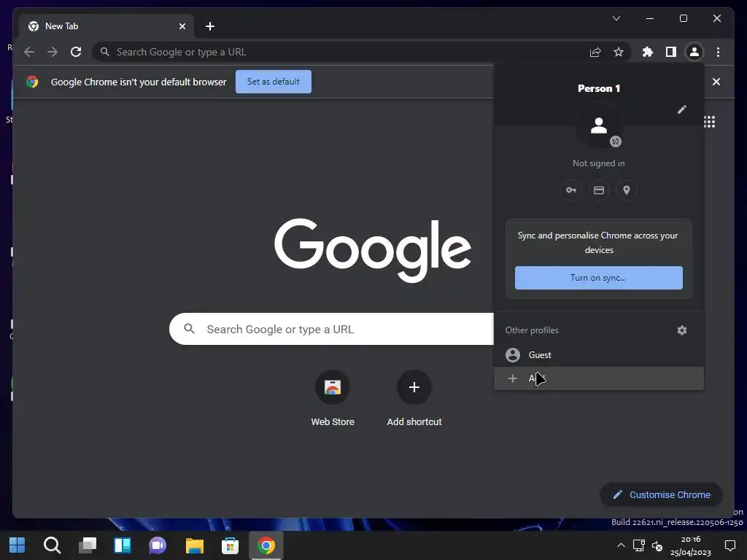
Task: Open the side panel icon
Action: coord(671,52)
